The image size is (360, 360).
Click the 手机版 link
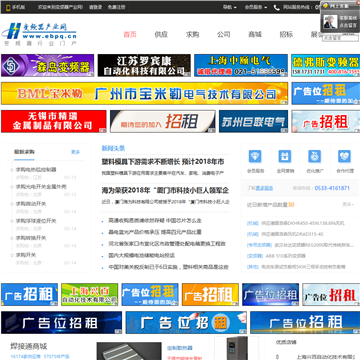pyautogui.click(x=18, y=7)
